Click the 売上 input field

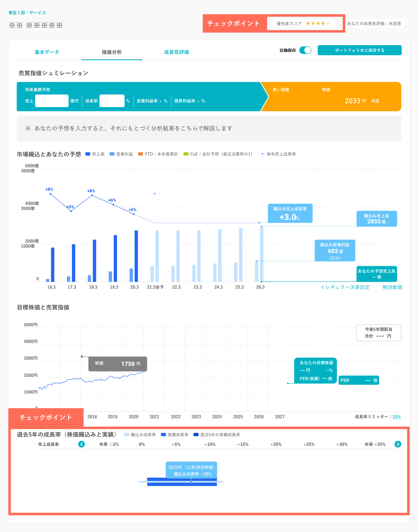tap(52, 101)
